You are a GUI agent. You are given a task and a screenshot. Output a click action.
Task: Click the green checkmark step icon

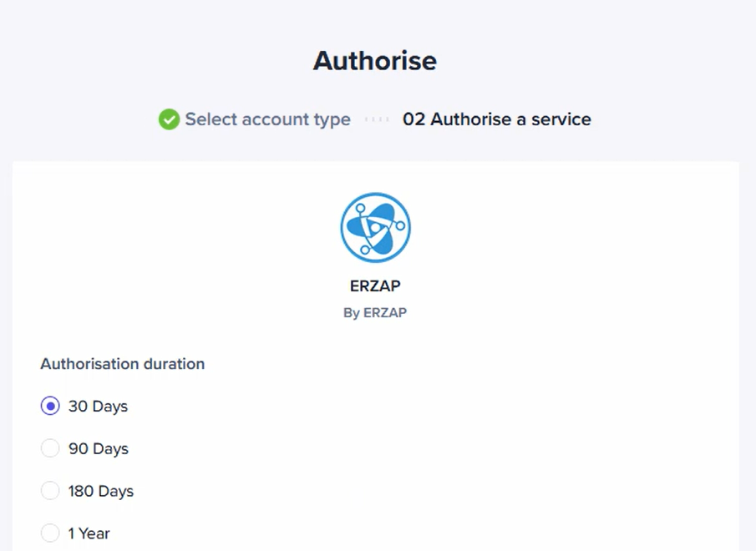tap(169, 119)
